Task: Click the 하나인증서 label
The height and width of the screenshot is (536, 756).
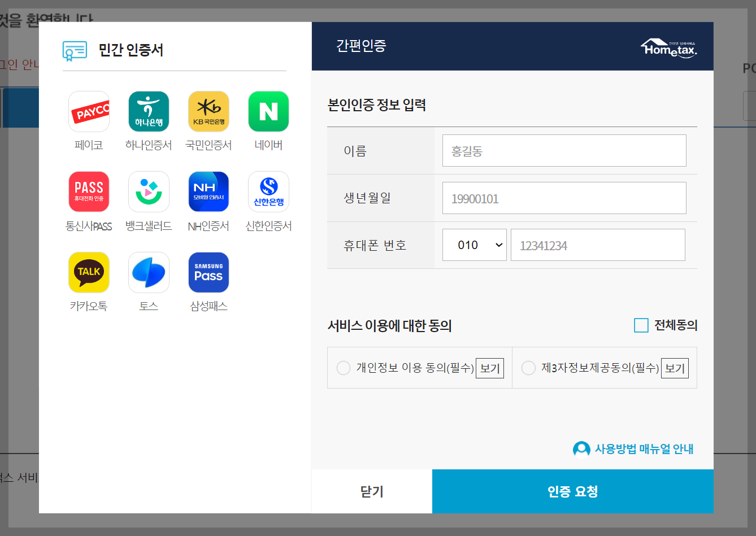Action: pos(149,145)
